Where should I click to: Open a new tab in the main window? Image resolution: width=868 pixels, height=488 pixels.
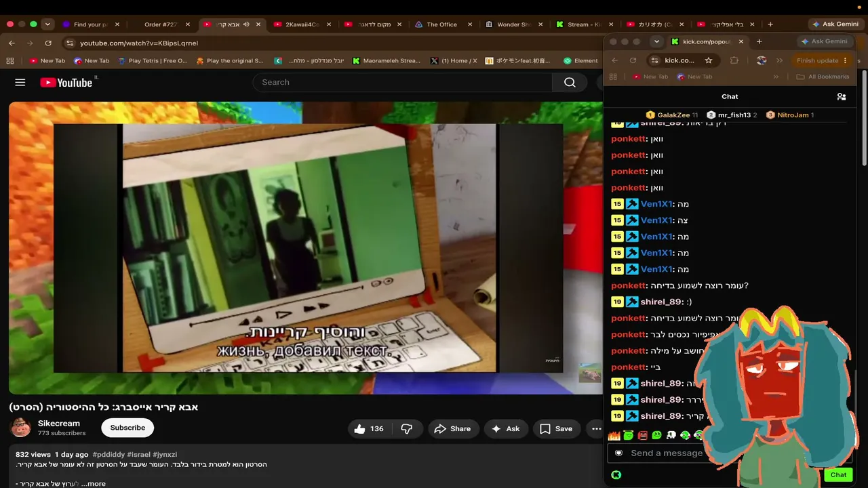770,24
